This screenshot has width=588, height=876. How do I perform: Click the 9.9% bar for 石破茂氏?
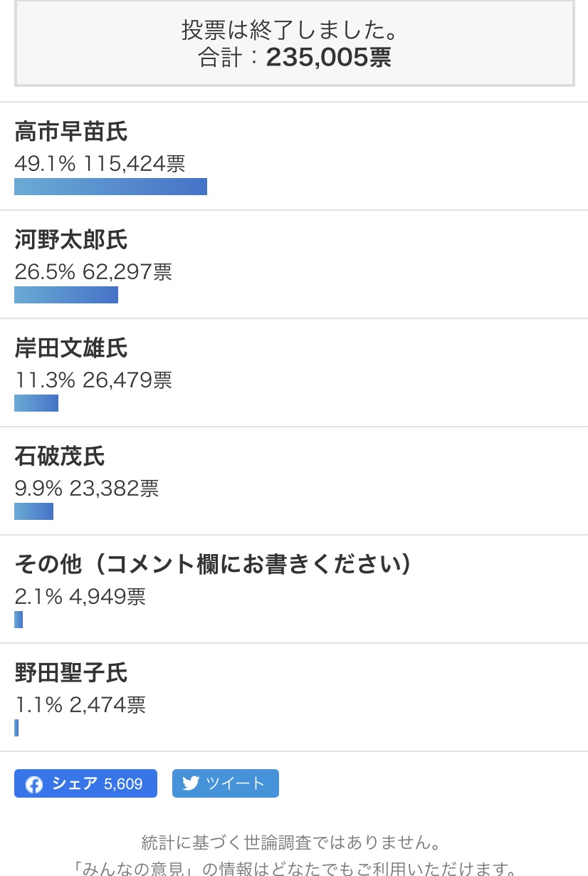(x=33, y=511)
